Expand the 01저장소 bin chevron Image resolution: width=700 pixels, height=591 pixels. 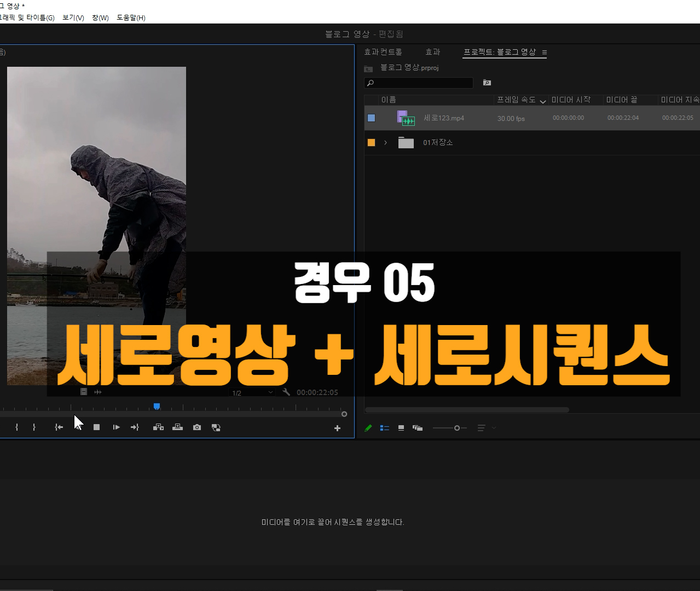point(386,142)
